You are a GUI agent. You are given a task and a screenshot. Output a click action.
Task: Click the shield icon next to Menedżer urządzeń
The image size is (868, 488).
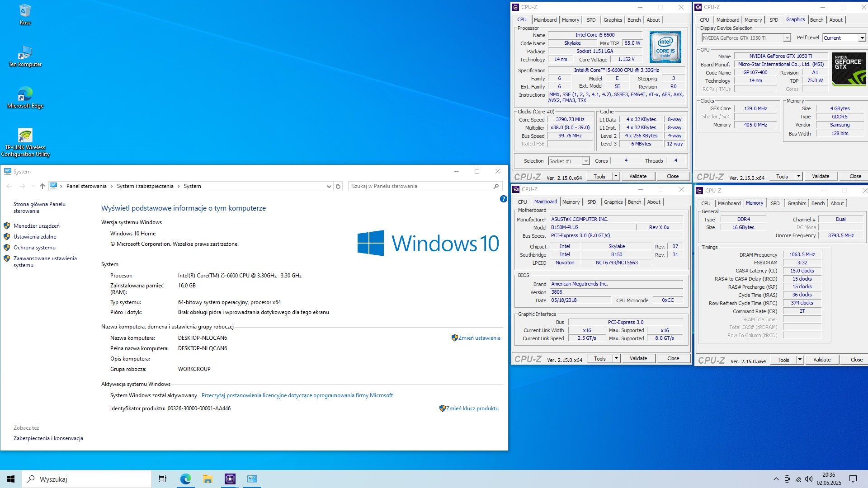(7, 225)
